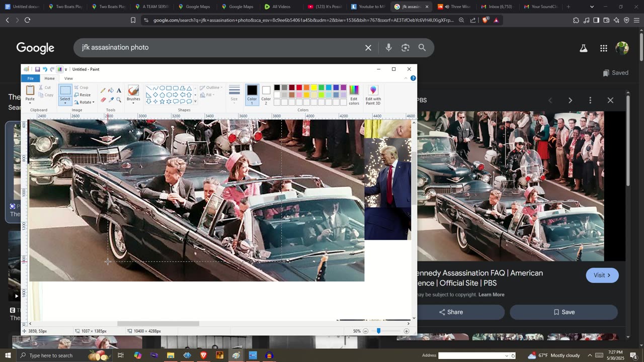Click the Google search input field

click(220, 48)
